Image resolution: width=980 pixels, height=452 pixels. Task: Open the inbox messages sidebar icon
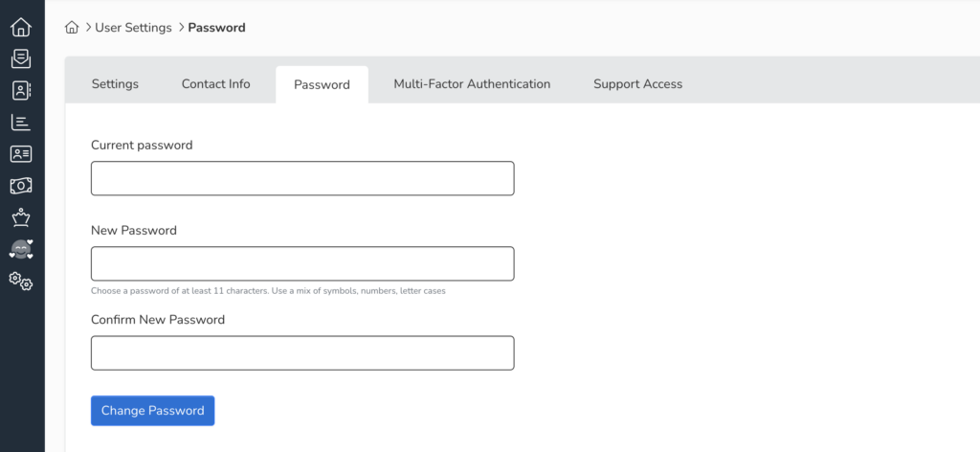[x=21, y=59]
